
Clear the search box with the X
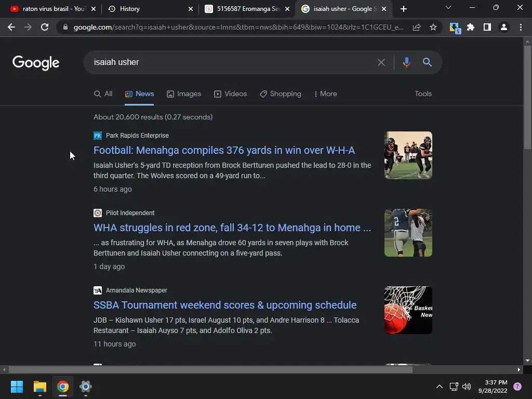tap(381, 62)
